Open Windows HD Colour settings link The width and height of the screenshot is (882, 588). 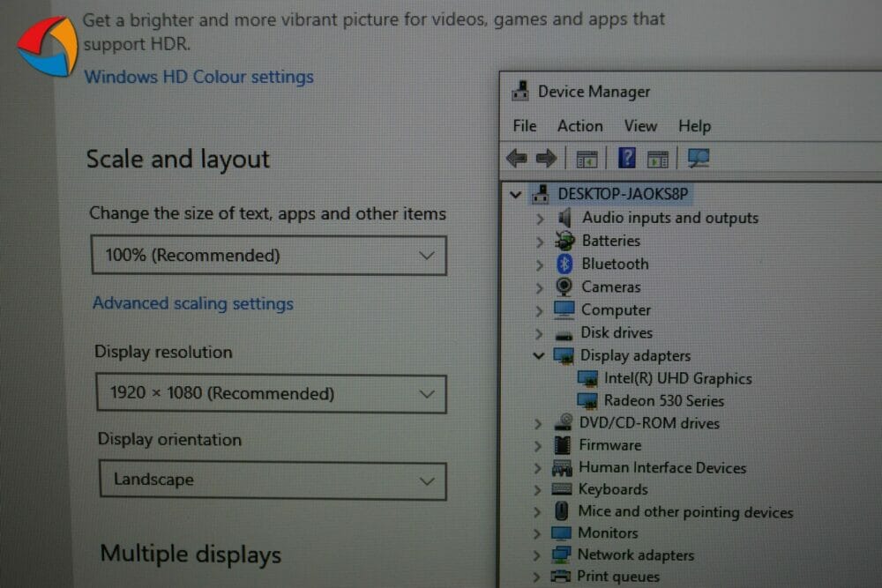tap(198, 77)
